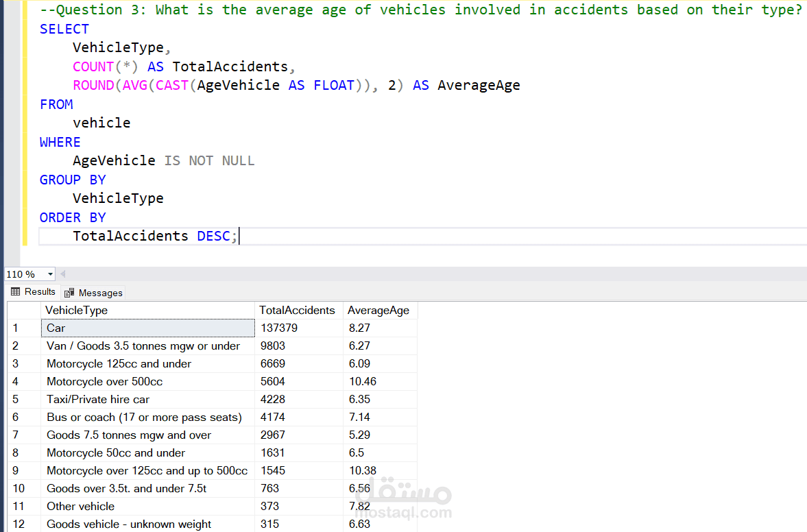807x532 pixels.
Task: Click cell 'Taxi/Private hire car'
Action: pyautogui.click(x=147, y=399)
